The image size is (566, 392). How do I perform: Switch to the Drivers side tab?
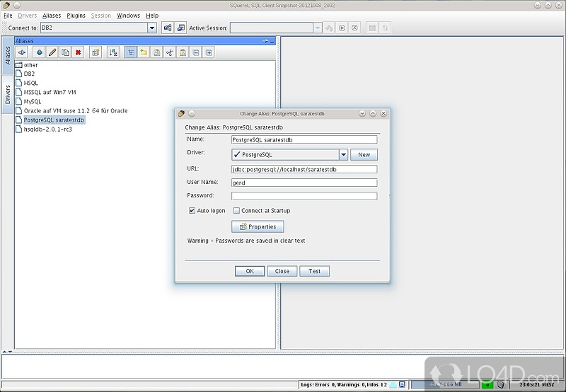[x=8, y=95]
